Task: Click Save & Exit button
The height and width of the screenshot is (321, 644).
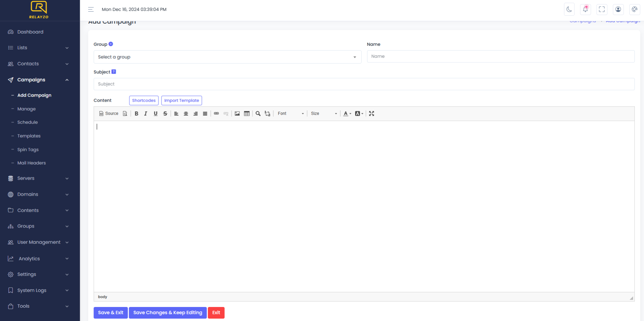Action: pos(111,313)
